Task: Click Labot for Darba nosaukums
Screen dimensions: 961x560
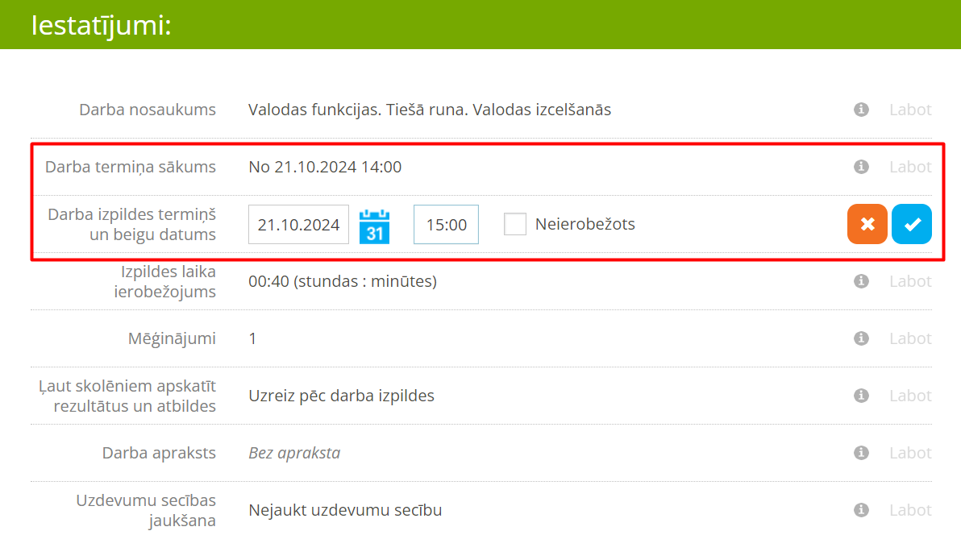Action: coord(910,110)
